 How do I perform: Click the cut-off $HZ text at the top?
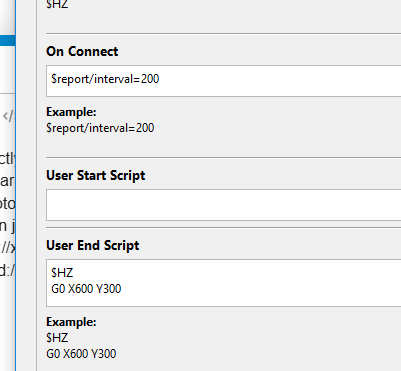click(x=57, y=4)
